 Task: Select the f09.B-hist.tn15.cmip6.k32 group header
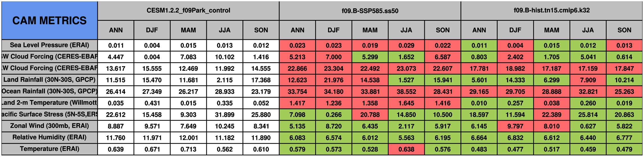pos(552,11)
